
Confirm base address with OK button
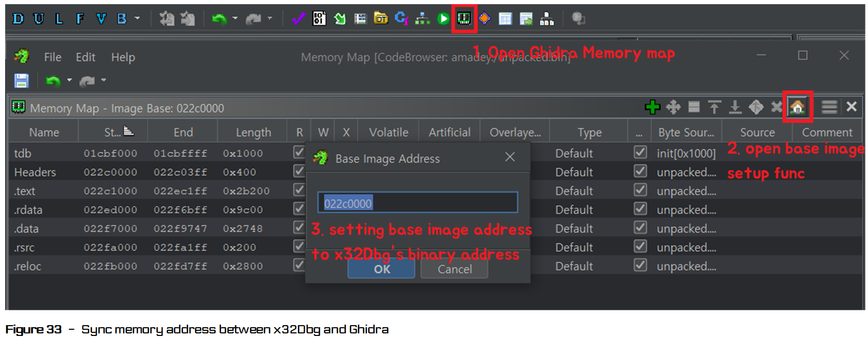(381, 269)
